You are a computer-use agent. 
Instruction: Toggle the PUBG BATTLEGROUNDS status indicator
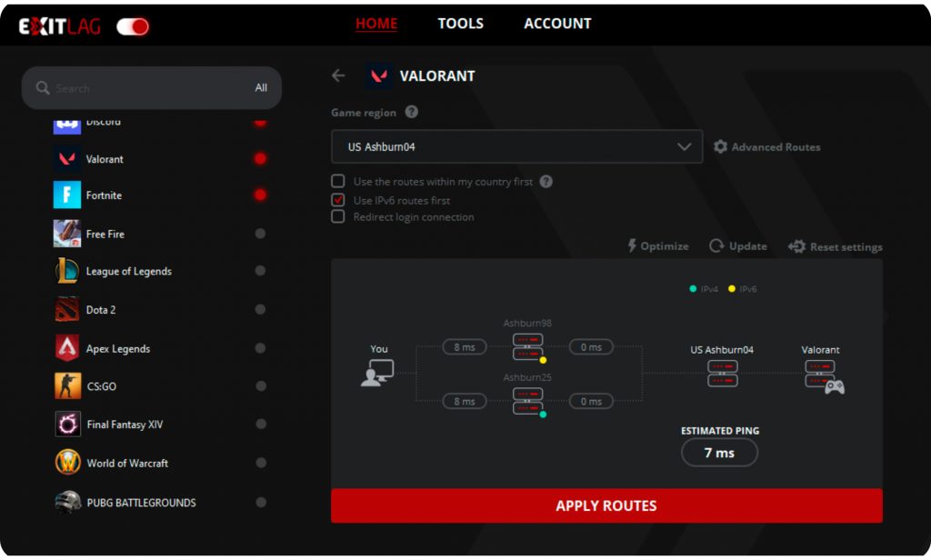click(x=260, y=503)
